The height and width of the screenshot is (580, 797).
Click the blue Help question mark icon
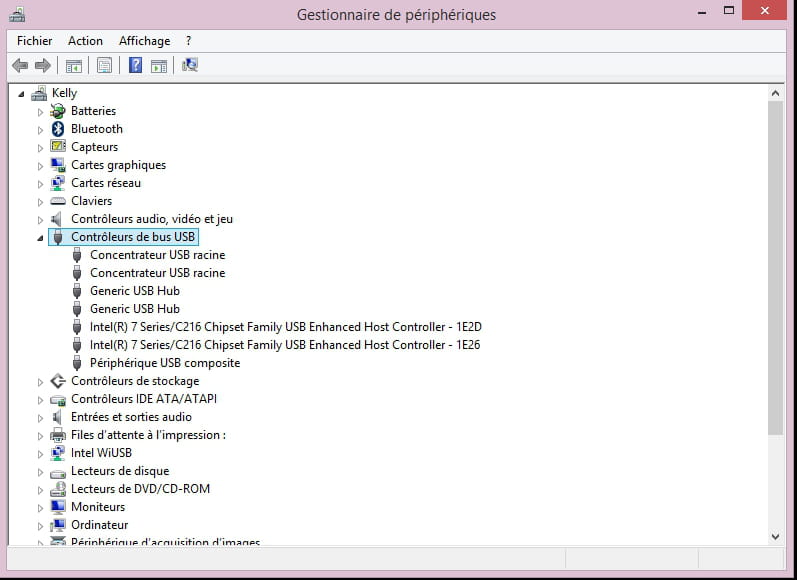click(135, 66)
